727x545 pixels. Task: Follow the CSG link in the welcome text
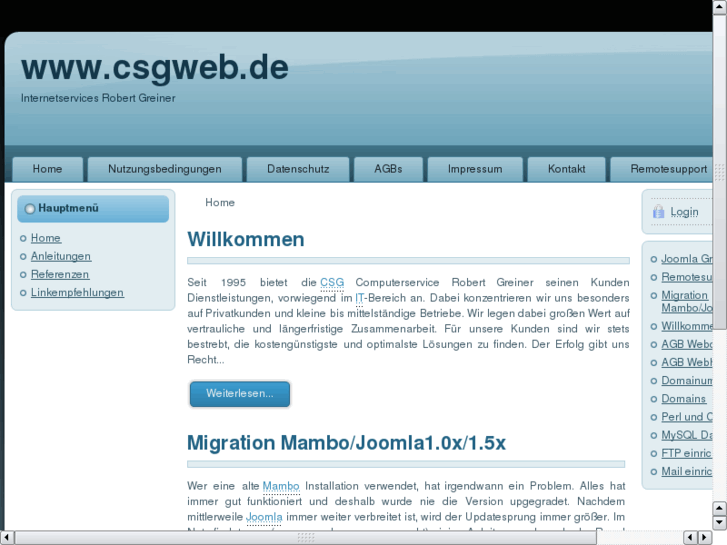pyautogui.click(x=332, y=282)
